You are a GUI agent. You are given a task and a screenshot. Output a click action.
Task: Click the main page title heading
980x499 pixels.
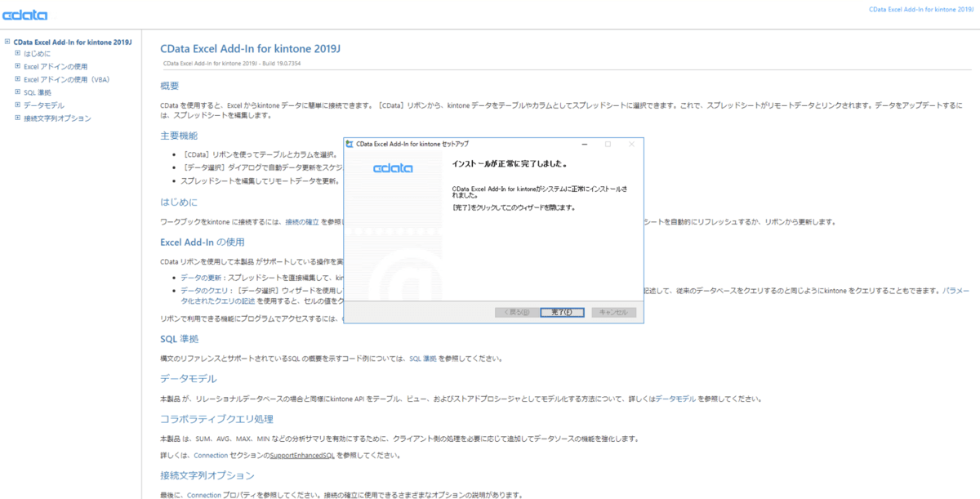[251, 48]
